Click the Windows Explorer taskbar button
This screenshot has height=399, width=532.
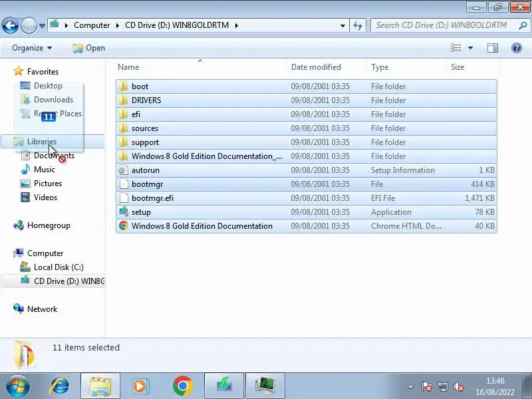(100, 386)
